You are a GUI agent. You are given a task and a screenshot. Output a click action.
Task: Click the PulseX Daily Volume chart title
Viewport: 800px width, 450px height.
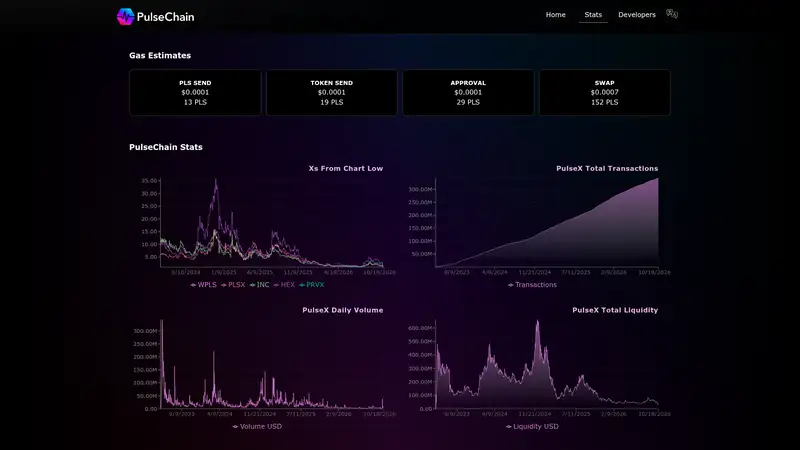[x=343, y=310]
